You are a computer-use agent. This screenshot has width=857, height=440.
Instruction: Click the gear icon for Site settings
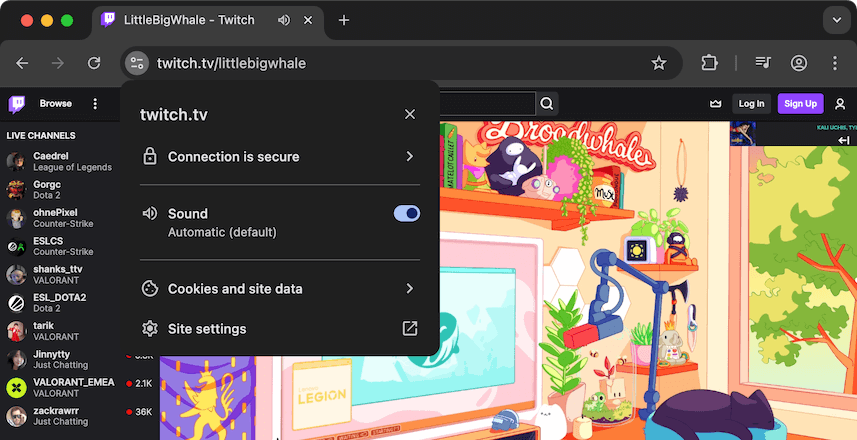(149, 328)
